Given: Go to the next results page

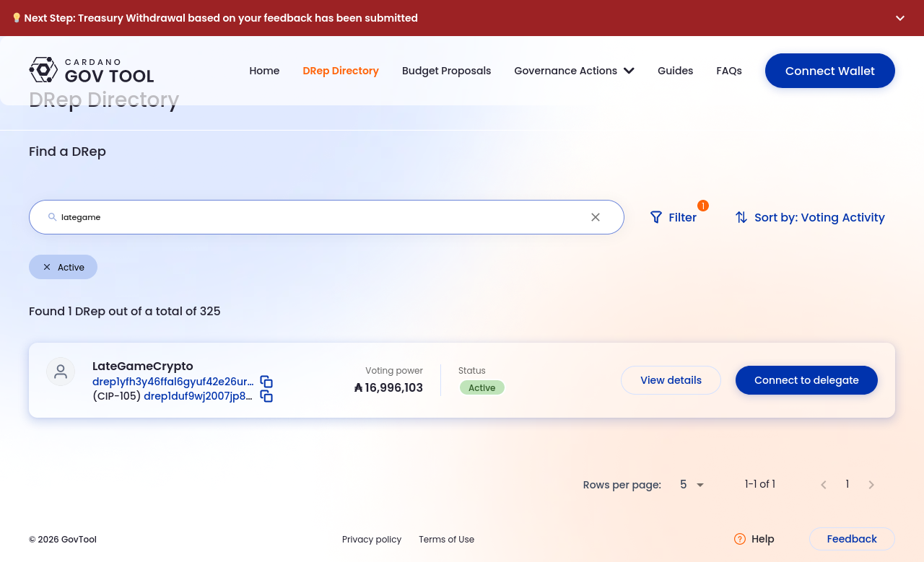Looking at the screenshot, I should [871, 485].
